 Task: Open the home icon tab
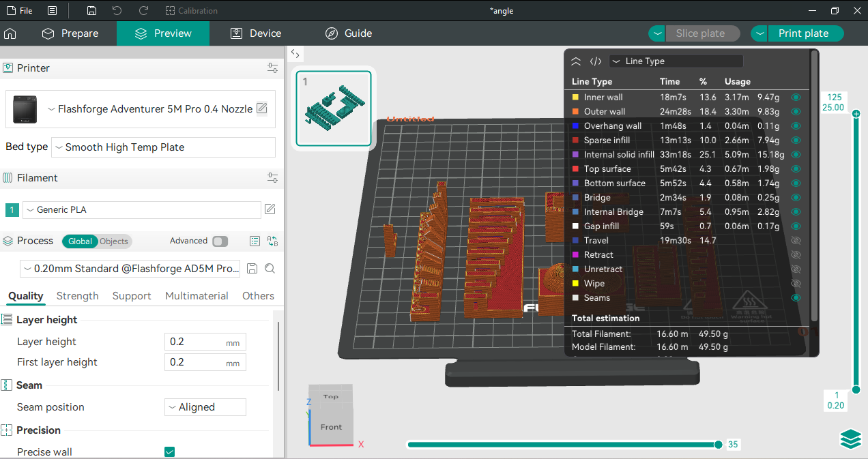click(x=10, y=33)
